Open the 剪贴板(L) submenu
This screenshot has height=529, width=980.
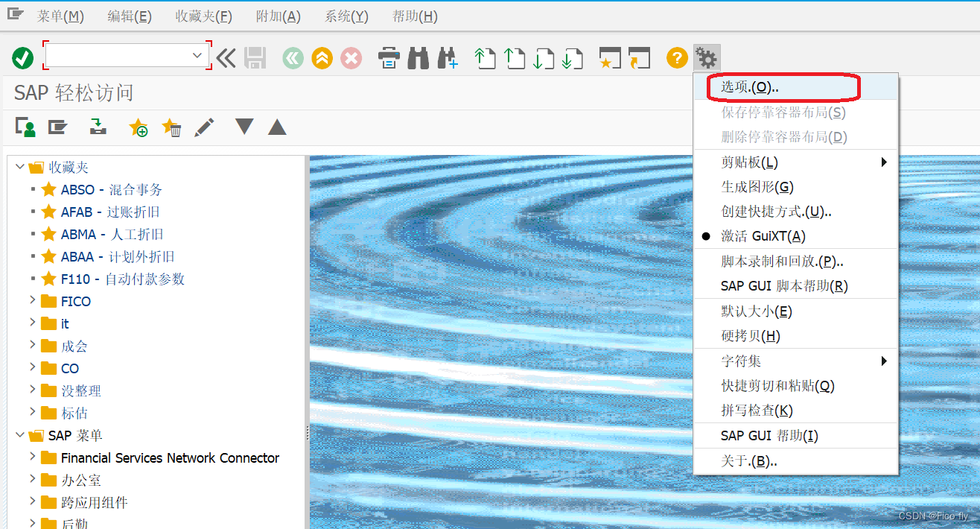(x=796, y=162)
